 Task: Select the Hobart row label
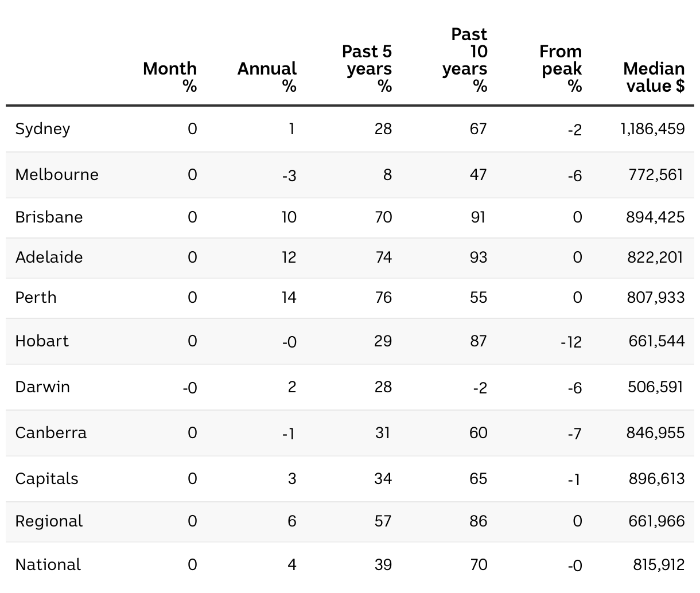click(41, 341)
